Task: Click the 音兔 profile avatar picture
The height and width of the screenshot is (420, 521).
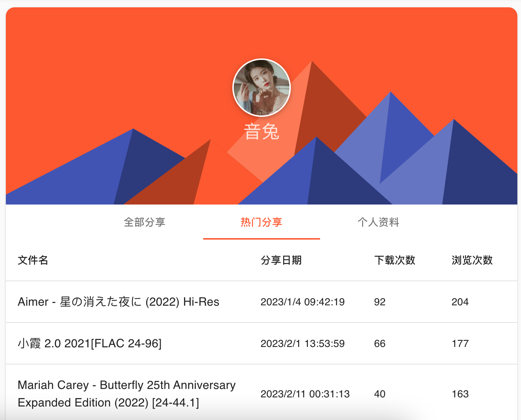Action: point(262,88)
